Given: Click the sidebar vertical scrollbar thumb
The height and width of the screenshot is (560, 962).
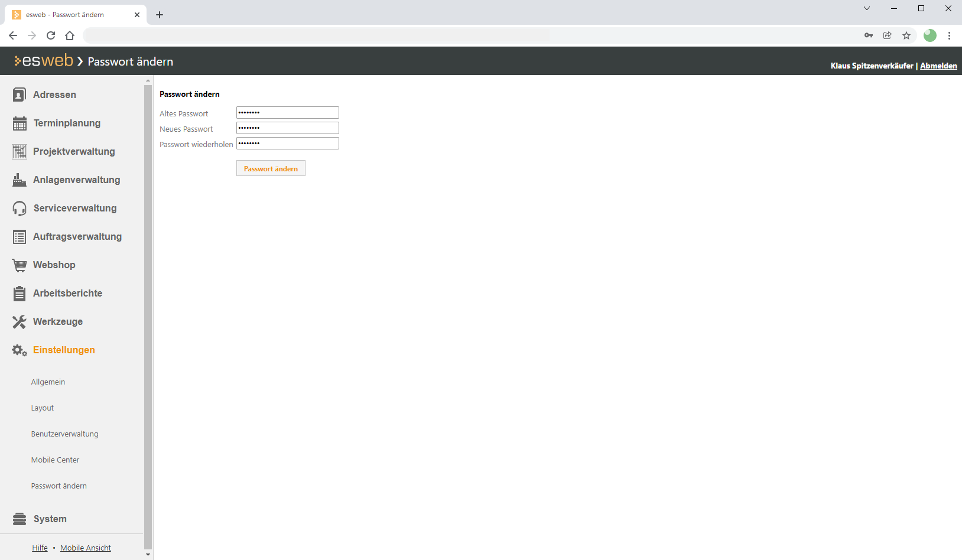Looking at the screenshot, I should click(148, 317).
